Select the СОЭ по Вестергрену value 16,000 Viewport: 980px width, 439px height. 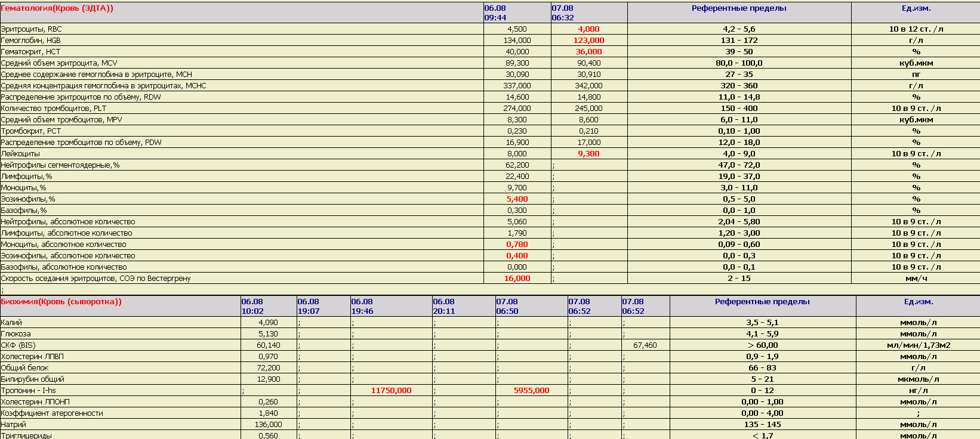point(517,279)
